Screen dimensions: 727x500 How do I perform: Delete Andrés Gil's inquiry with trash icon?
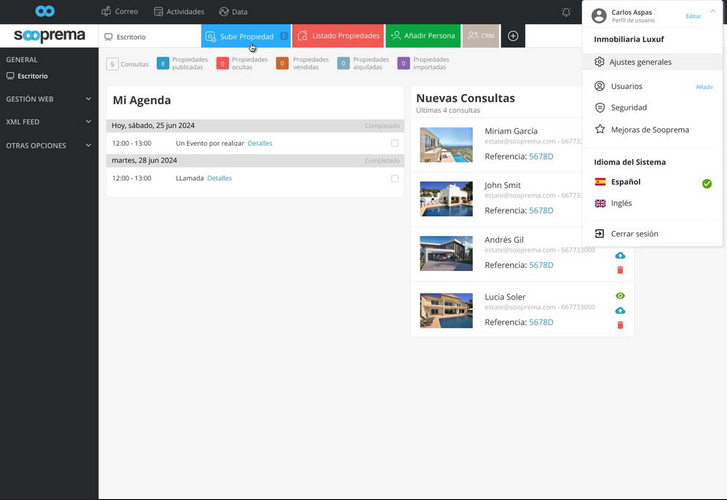tap(620, 270)
